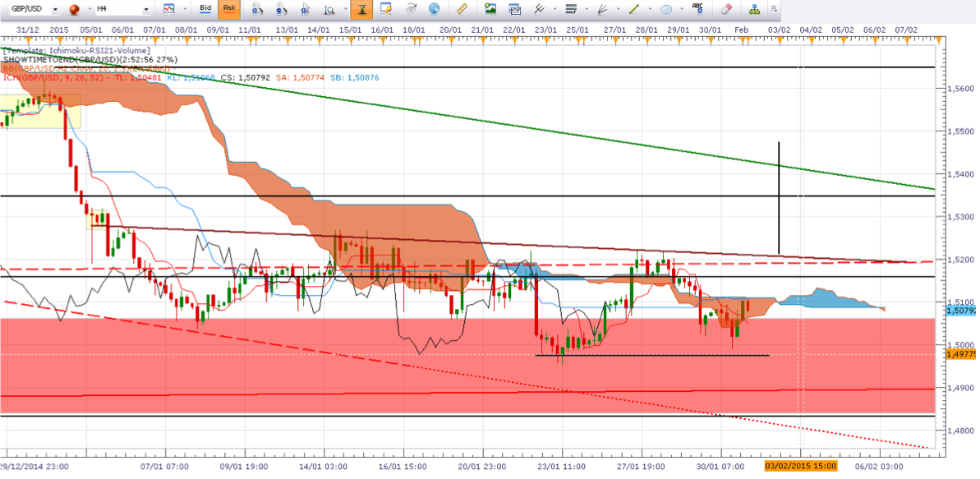This screenshot has height=479, width=980.
Task: Click the orange 03/02/2015 15:00 date marker
Action: coord(801,467)
